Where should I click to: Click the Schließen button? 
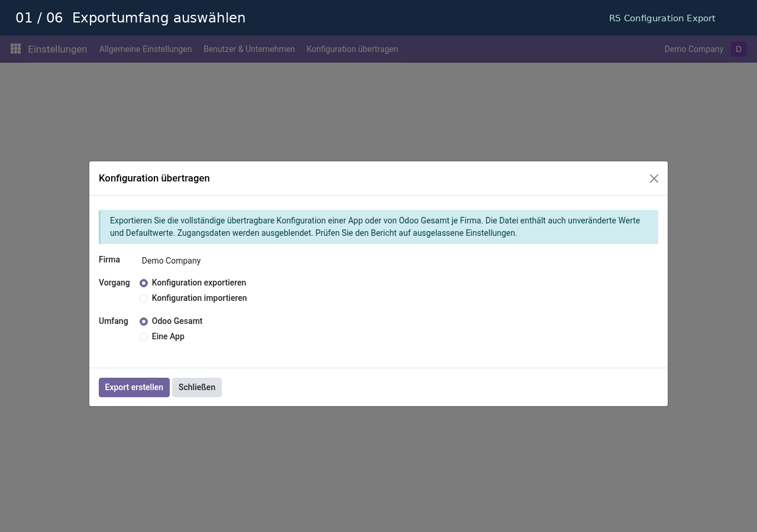point(197,387)
